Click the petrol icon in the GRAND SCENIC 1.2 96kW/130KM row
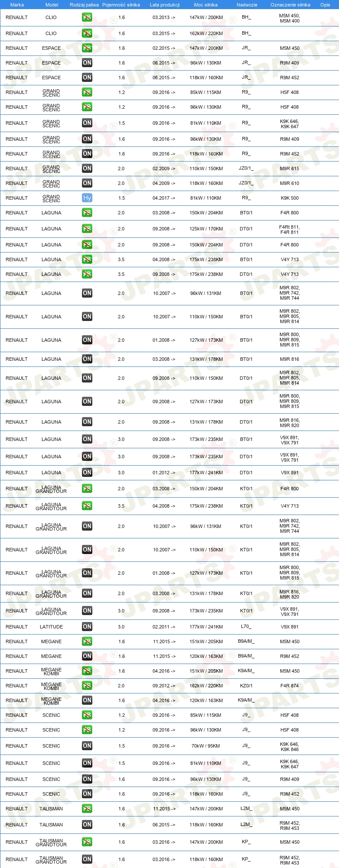 (x=87, y=107)
